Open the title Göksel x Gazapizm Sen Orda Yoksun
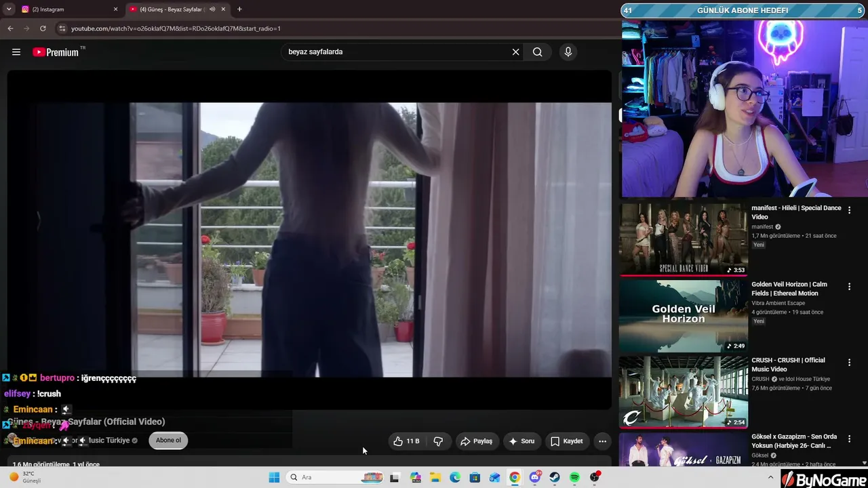Viewport: 868px width, 488px height. point(794,441)
